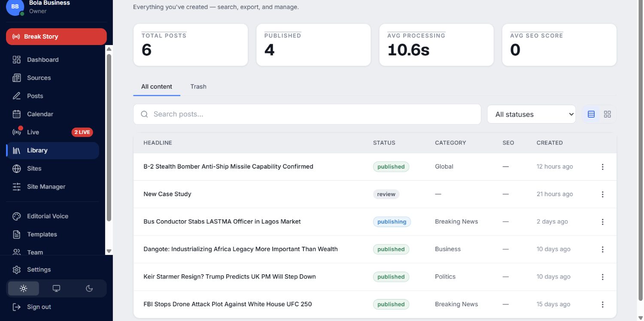The image size is (644, 321).
Task: Click the CREATED column header
Action: [x=550, y=143]
